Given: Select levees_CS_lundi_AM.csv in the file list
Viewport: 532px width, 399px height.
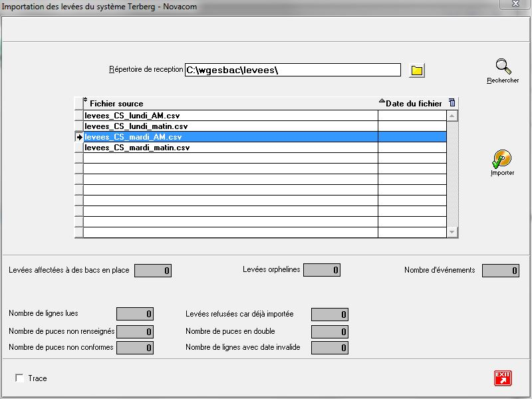Looking at the screenshot, I should click(x=132, y=116).
